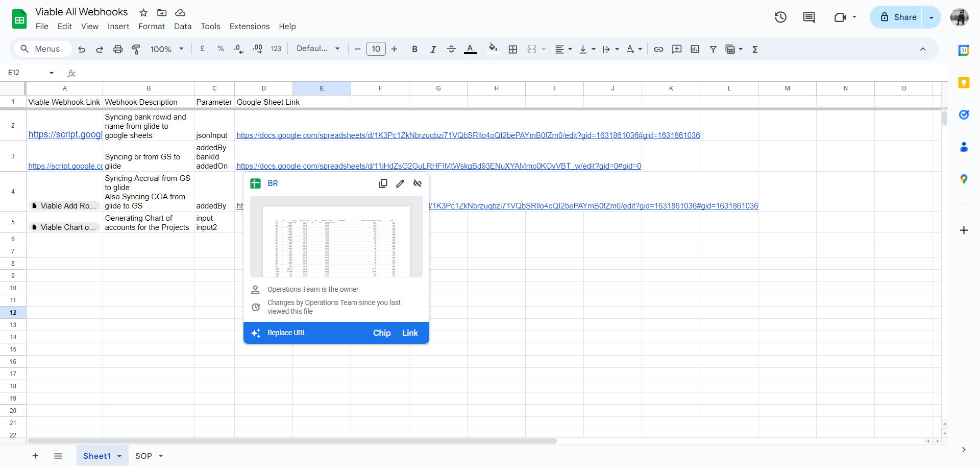Click the Move to folder icon
The image size is (980, 466).
[162, 12]
